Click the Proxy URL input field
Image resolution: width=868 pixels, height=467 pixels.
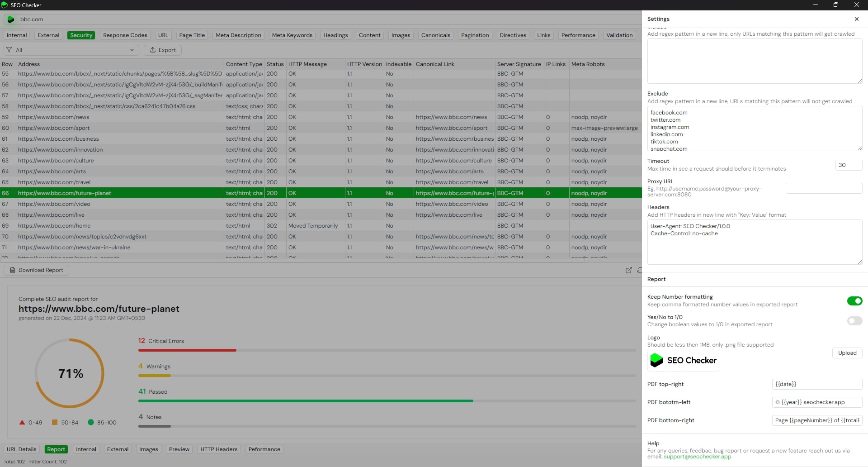[x=824, y=188]
